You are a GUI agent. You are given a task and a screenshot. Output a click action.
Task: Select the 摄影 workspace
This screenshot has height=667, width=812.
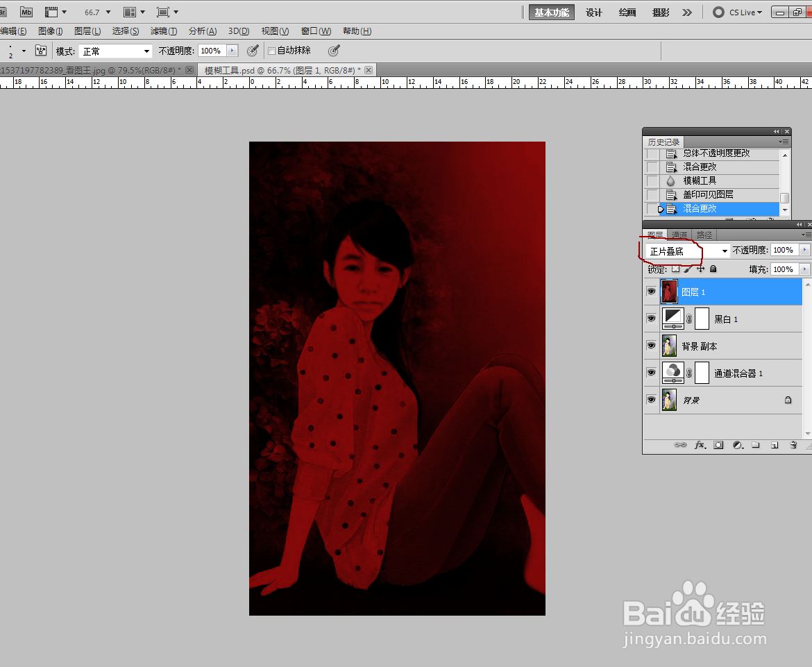(661, 12)
